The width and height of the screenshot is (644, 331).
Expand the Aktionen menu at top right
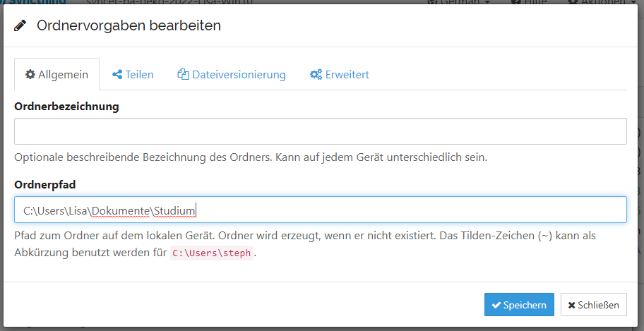pyautogui.click(x=602, y=2)
